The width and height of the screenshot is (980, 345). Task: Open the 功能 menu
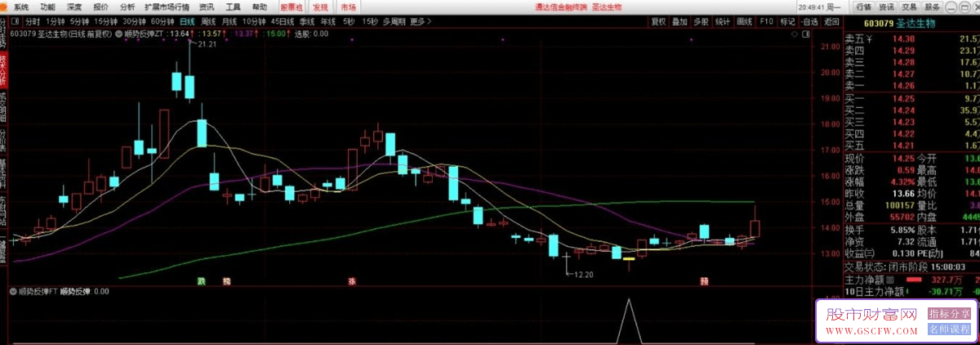point(48,6)
